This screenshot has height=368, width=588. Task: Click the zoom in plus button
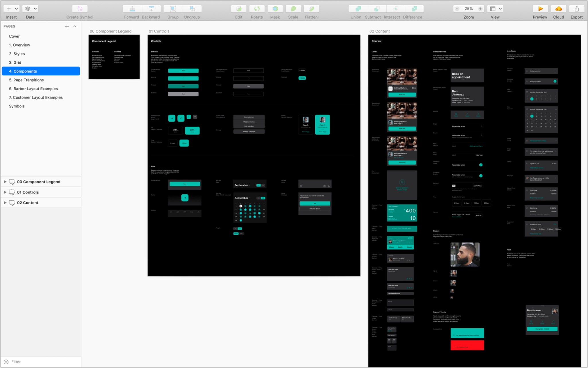coord(480,9)
